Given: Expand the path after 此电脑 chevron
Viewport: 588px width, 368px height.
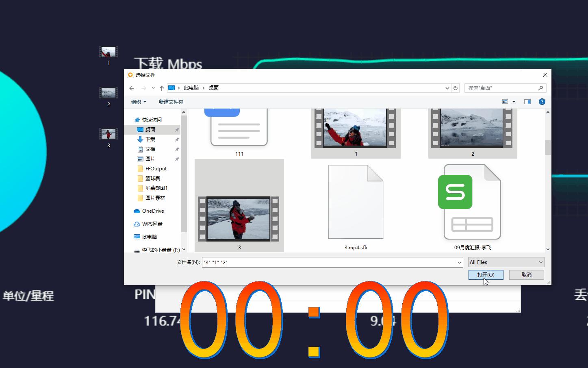Looking at the screenshot, I should click(204, 88).
